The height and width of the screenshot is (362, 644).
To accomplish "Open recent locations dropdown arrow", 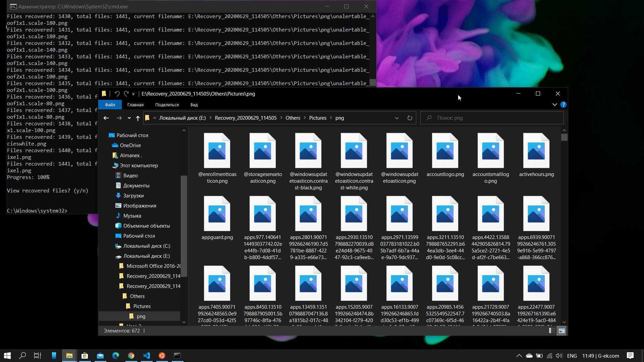I will [129, 118].
